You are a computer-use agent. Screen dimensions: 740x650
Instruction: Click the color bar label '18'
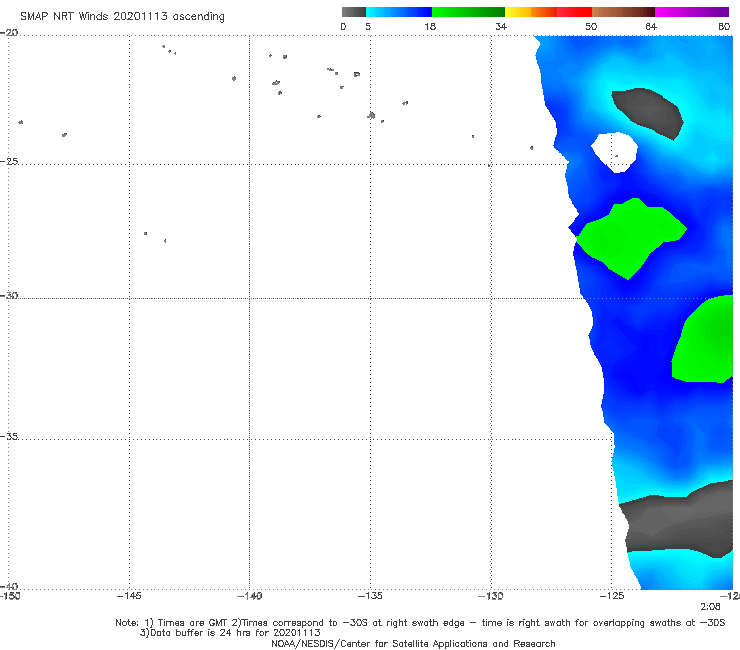pyautogui.click(x=430, y=26)
